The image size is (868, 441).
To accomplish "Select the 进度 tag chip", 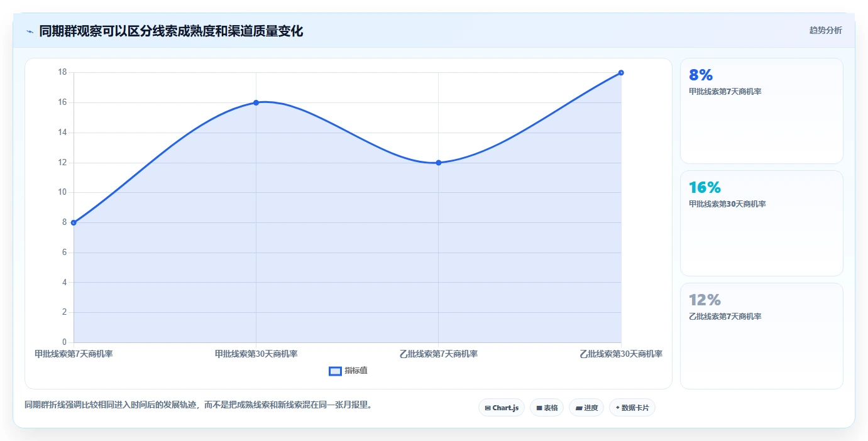I will 586,408.
